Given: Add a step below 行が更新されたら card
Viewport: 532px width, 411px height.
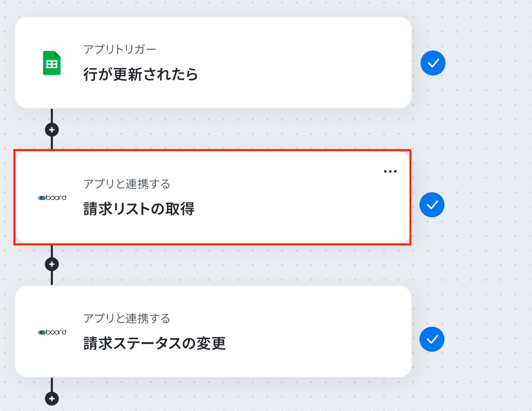Looking at the screenshot, I should click(x=52, y=130).
